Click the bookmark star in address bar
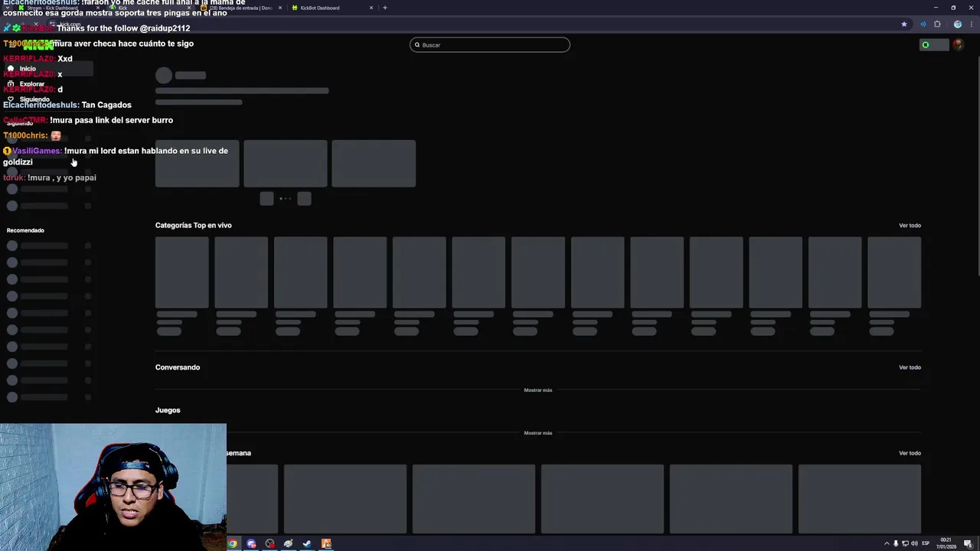 click(x=904, y=24)
